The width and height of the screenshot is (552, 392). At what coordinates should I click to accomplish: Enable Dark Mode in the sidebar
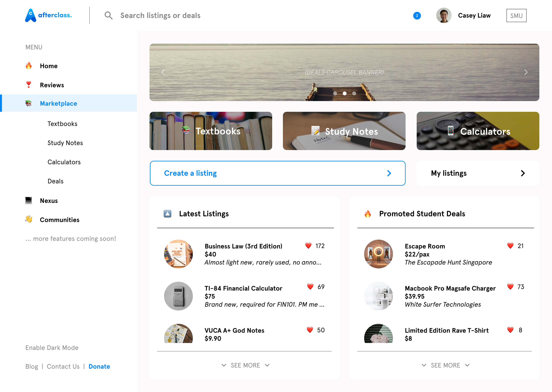click(52, 348)
